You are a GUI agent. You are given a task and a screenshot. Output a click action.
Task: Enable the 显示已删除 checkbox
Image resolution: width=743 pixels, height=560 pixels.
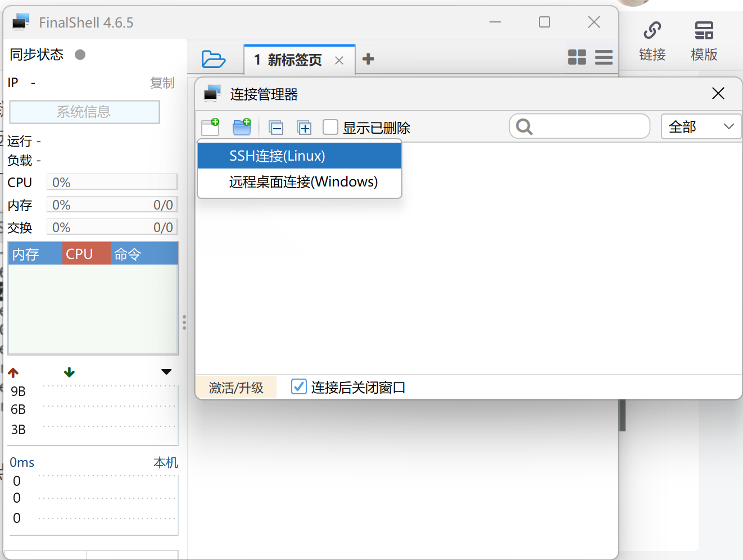(x=330, y=127)
